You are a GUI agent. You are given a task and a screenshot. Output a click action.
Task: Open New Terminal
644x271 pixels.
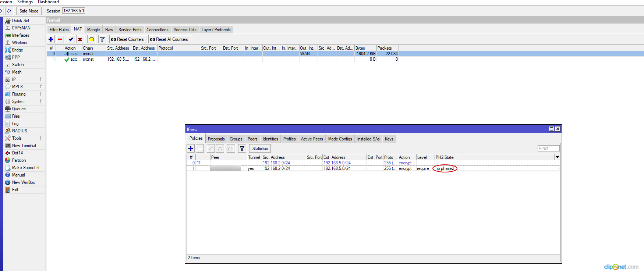pos(24,146)
